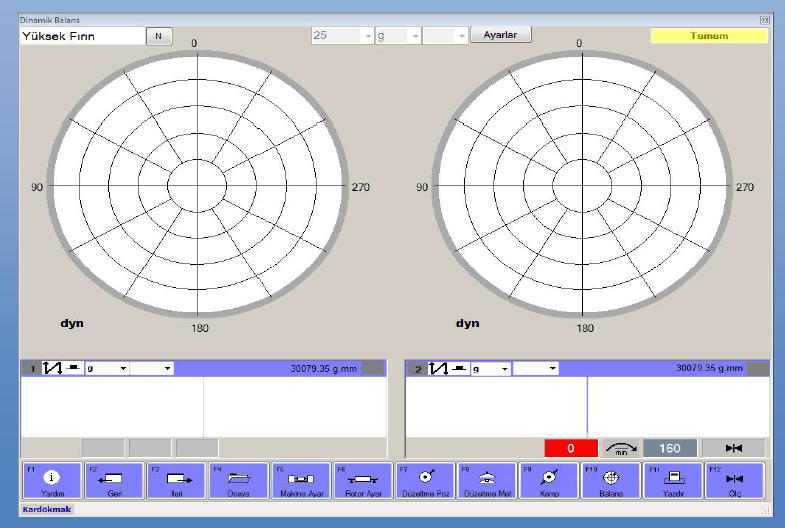Select Düzeltme Met (F8) correction method
Image resolution: width=785 pixels, height=528 pixels.
(x=487, y=479)
